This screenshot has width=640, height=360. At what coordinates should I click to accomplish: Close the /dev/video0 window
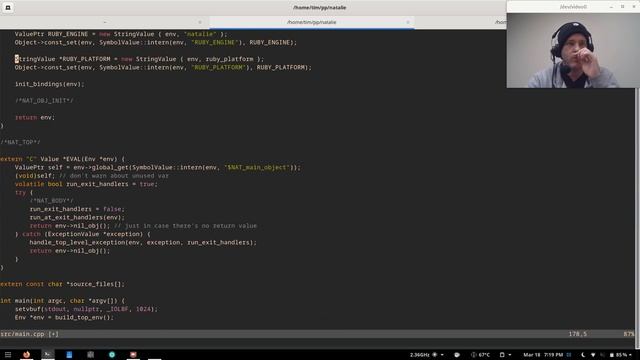634,7
